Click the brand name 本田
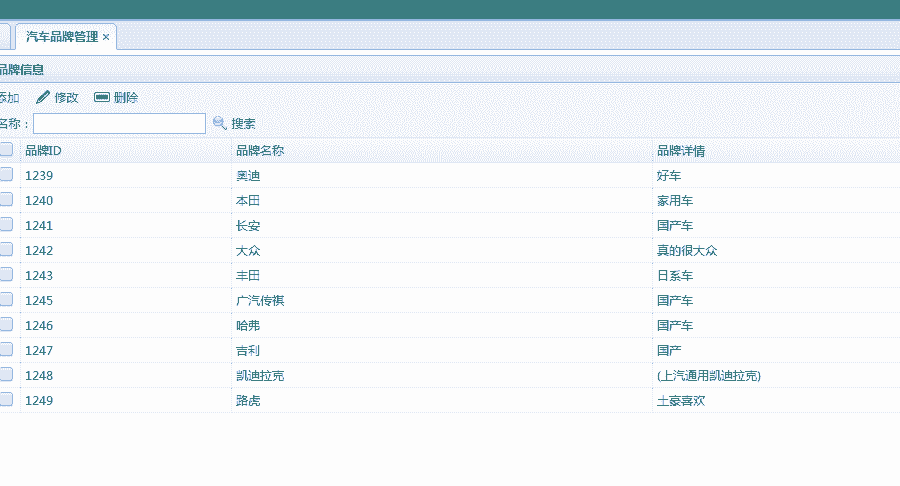Image resolution: width=900 pixels, height=486 pixels. point(248,200)
